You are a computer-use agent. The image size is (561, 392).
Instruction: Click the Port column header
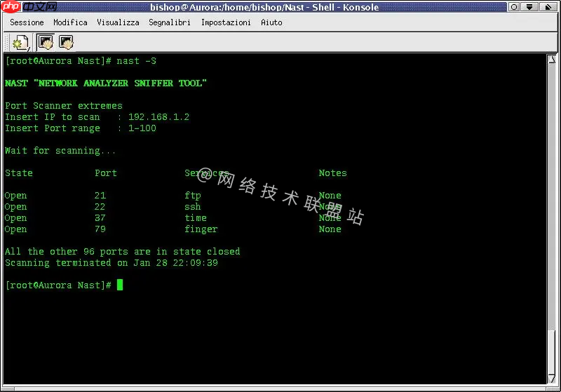(x=106, y=173)
